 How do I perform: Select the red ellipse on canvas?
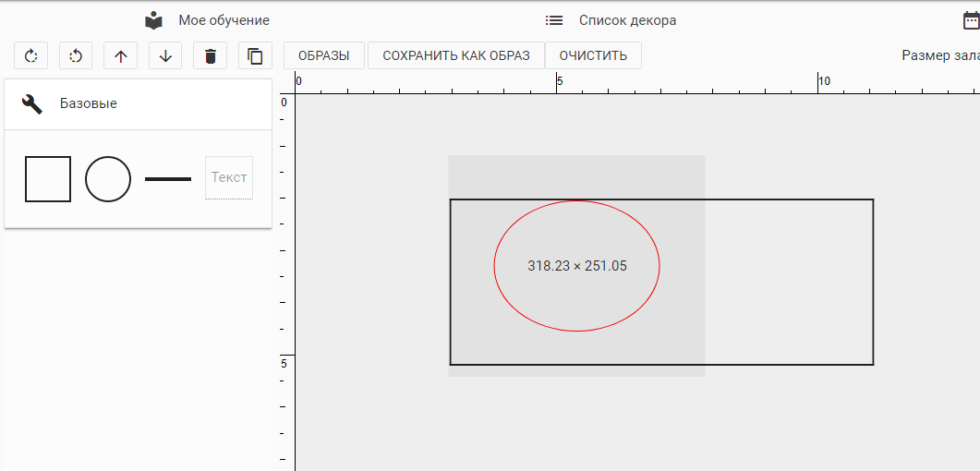(x=495, y=266)
